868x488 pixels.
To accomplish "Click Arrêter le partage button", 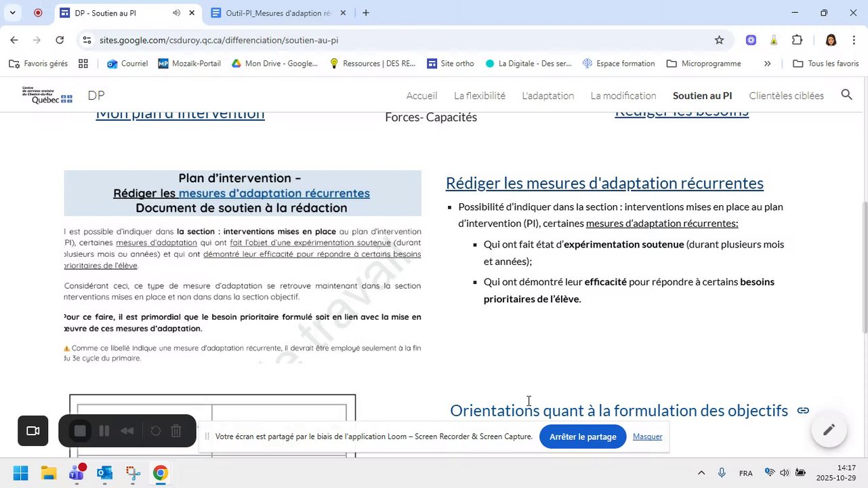I will (583, 436).
